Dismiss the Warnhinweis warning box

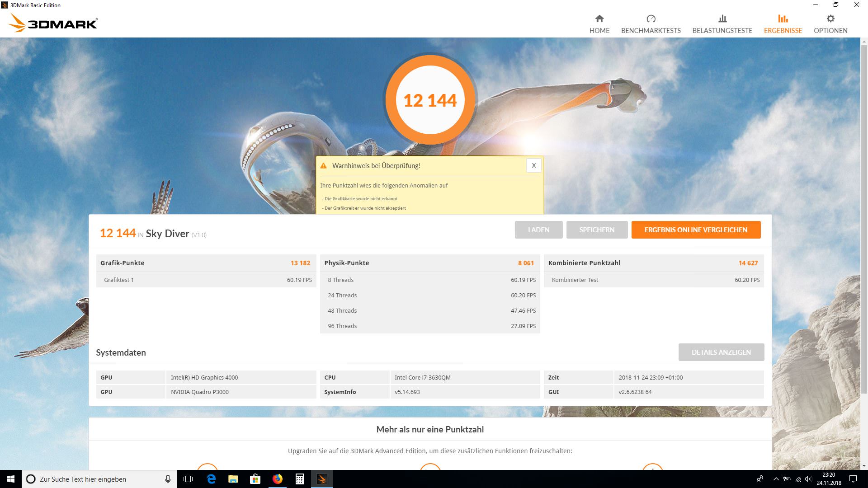point(533,165)
